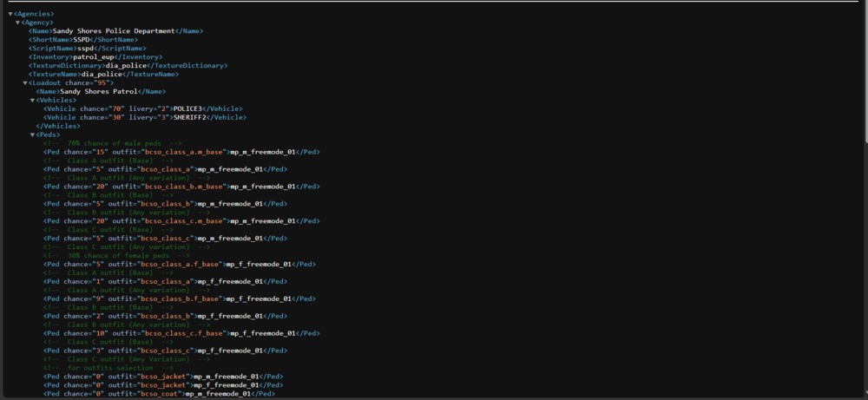The height and width of the screenshot is (400, 868).
Task: Click the Ped line with outfit bcso_class_a.f_base
Action: [x=180, y=265]
